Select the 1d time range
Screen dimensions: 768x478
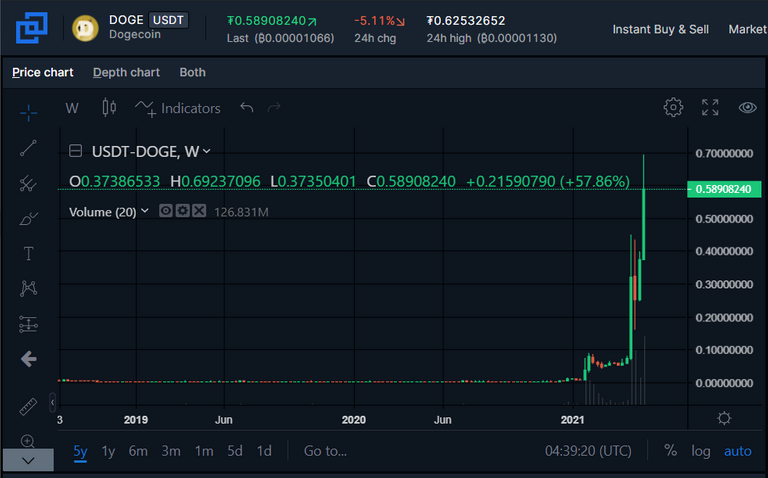pyautogui.click(x=264, y=451)
